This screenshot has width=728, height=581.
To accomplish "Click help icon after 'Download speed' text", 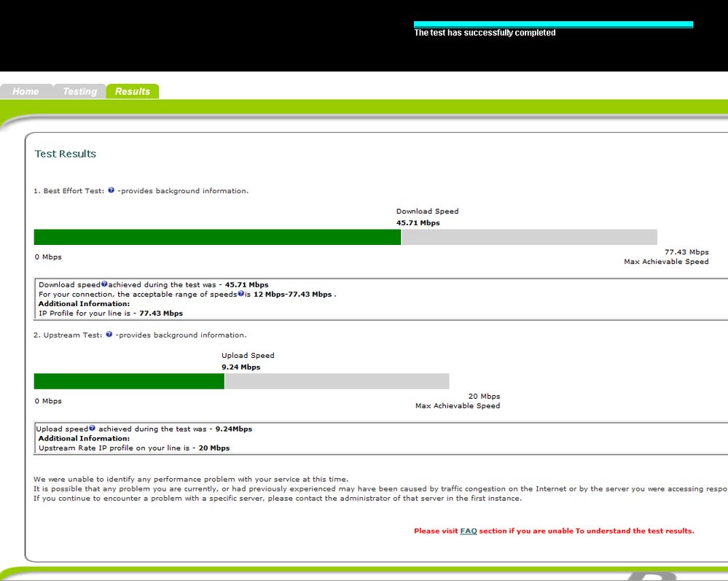I will click(x=104, y=284).
